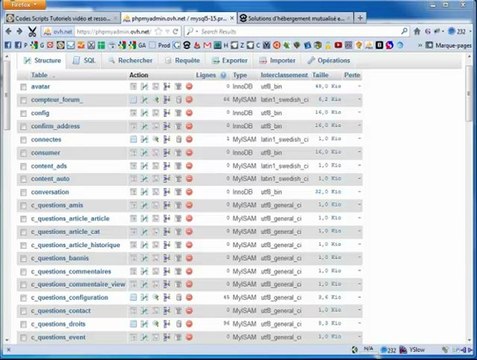Drop the consumer table using red icon
477x360 pixels.
coord(189,153)
